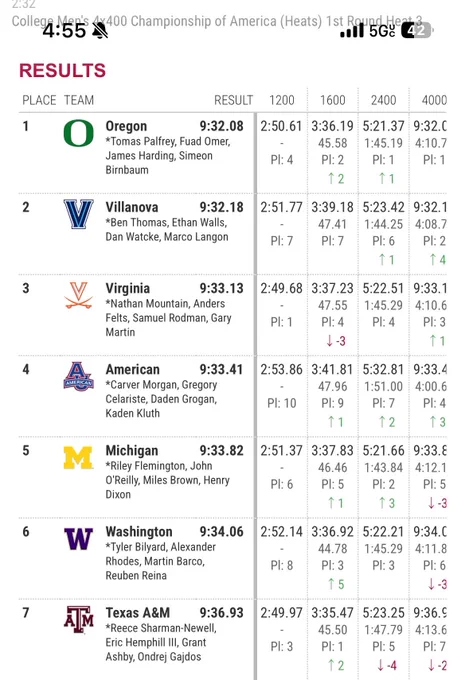Open the Oregon team name link
465x680 pixels.
click(x=126, y=126)
